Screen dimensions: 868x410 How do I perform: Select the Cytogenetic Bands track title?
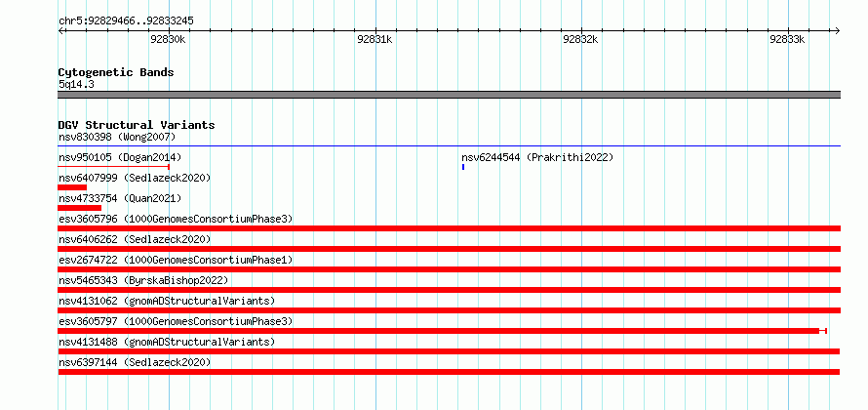coord(116,72)
